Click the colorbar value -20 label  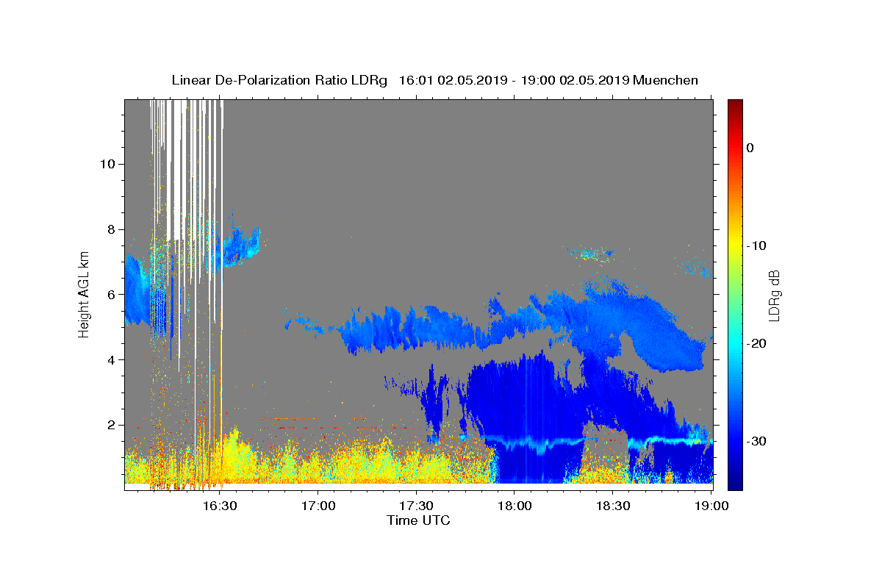[x=756, y=343]
